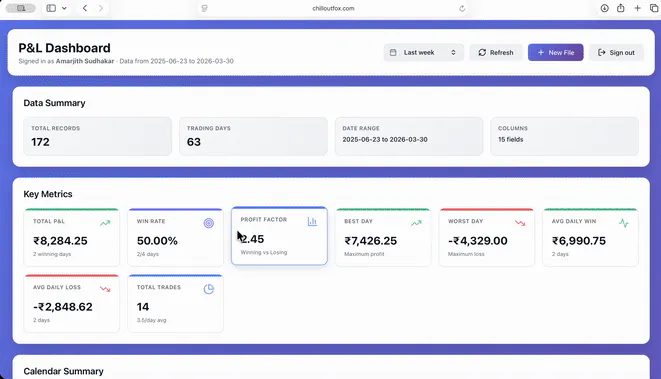Open a new browser tab with plus icon
661x379 pixels.
(x=637, y=8)
